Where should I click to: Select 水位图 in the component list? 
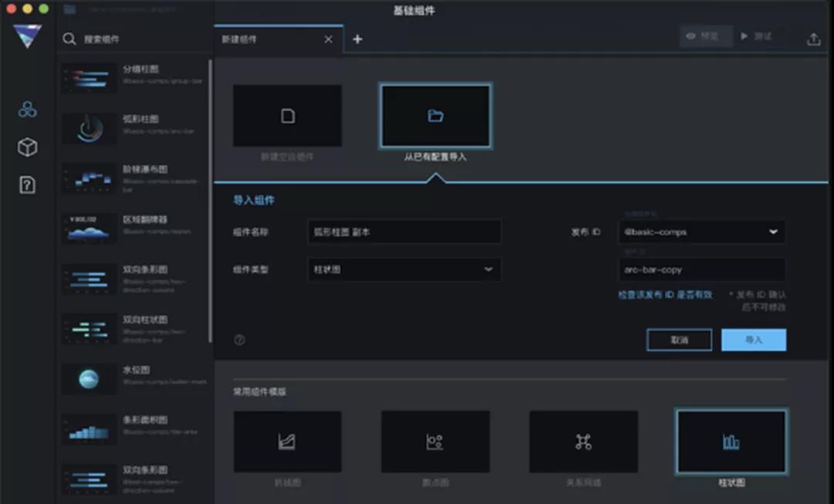pos(135,378)
